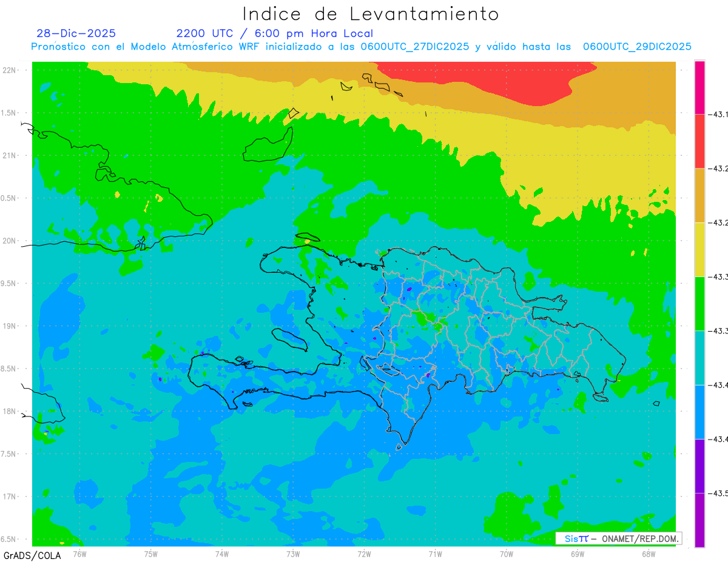
Task: Click the legend swatch directly above -43.5
Action: (699, 466)
